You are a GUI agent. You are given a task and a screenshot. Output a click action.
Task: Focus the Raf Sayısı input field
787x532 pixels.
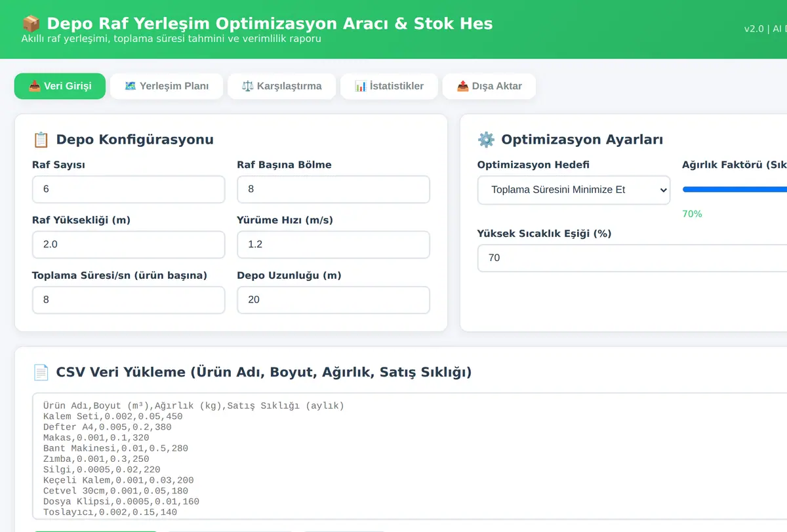[x=129, y=189]
